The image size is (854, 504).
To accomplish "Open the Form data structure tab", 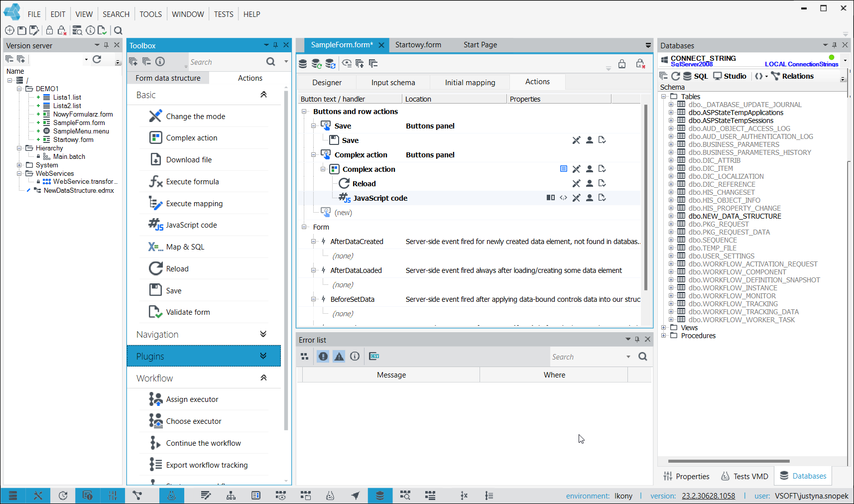I will (x=168, y=78).
